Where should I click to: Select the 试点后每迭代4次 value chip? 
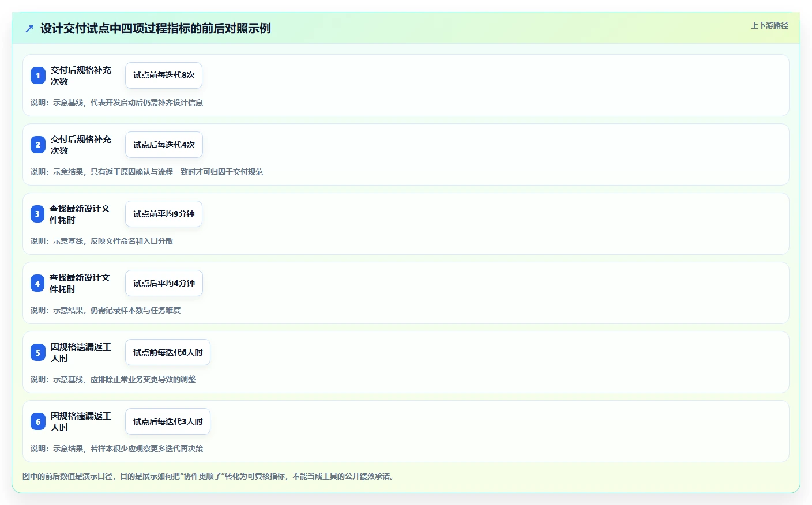point(164,145)
